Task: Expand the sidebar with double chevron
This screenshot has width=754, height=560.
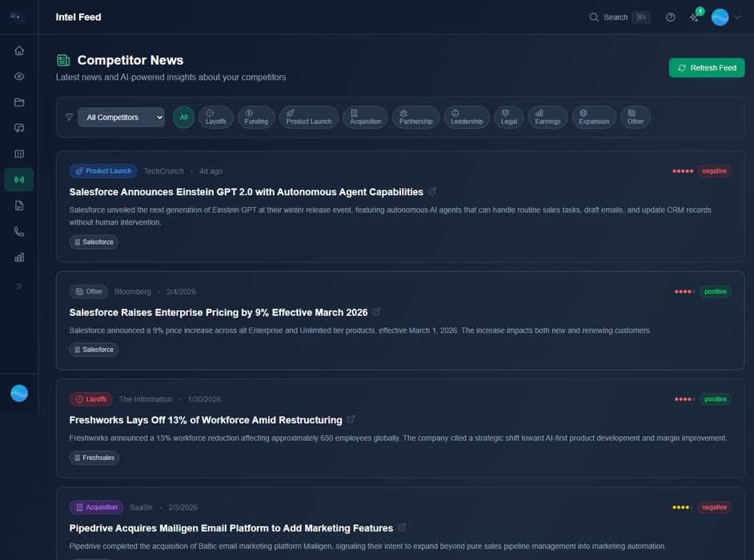Action: (x=19, y=286)
